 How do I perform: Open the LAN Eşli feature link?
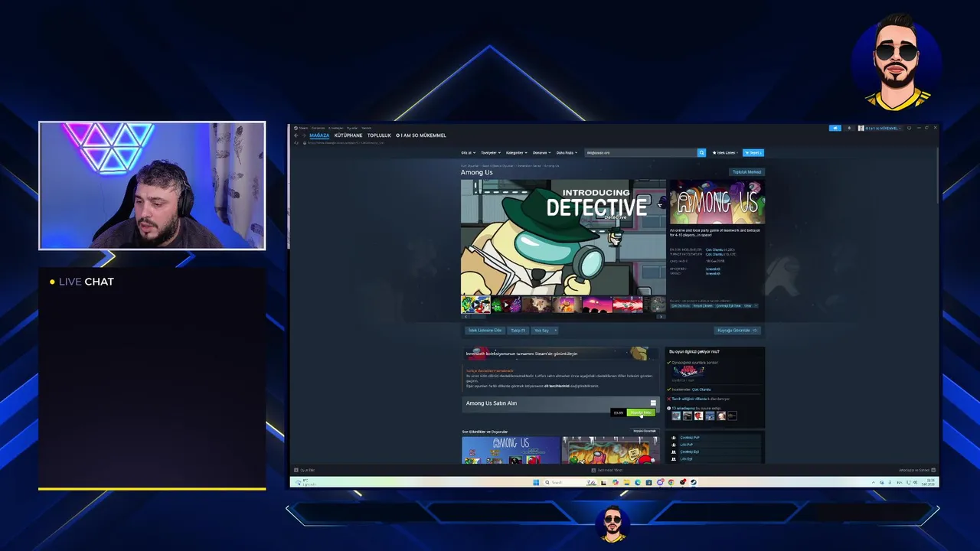pos(686,458)
